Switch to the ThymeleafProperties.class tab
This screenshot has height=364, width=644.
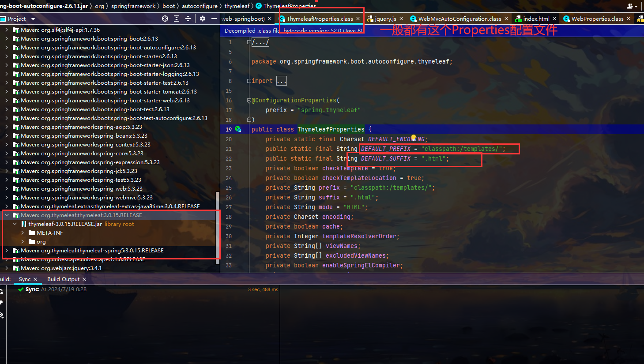[320, 19]
